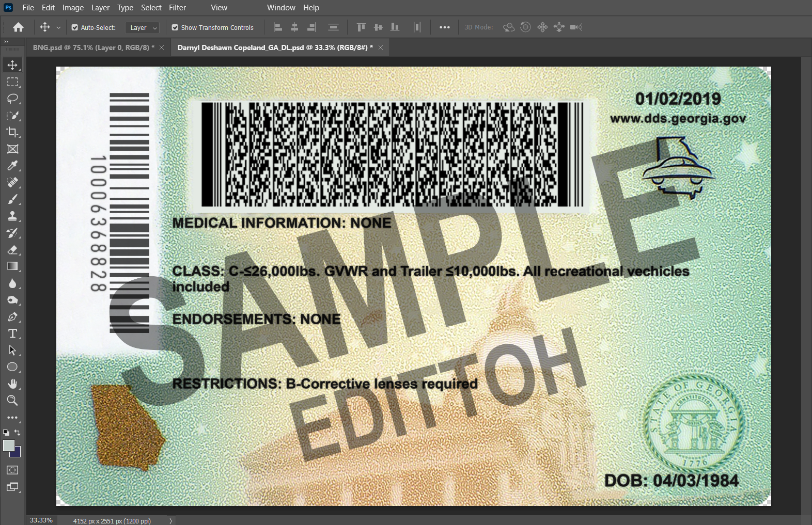Toggle the Auto-Select checkbox

[75, 28]
